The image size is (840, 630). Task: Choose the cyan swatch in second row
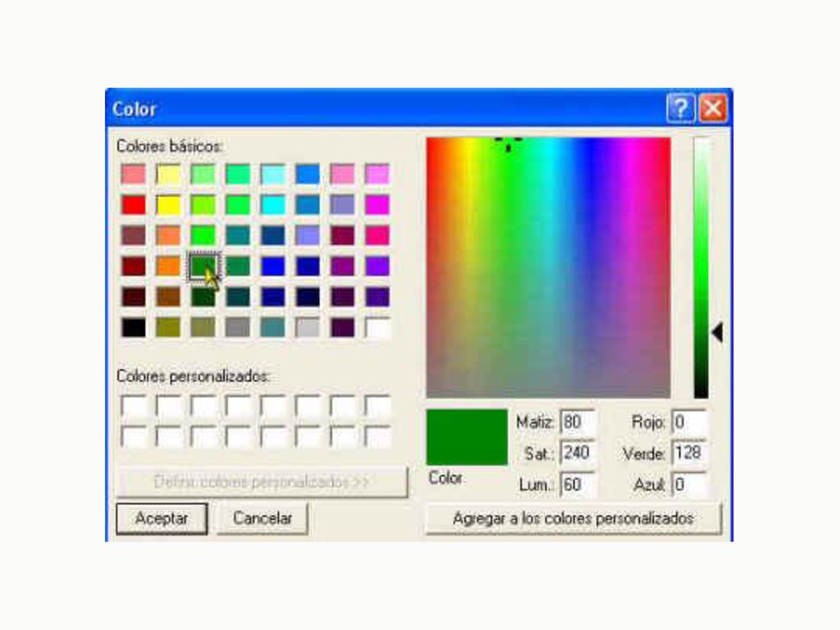tap(272, 204)
